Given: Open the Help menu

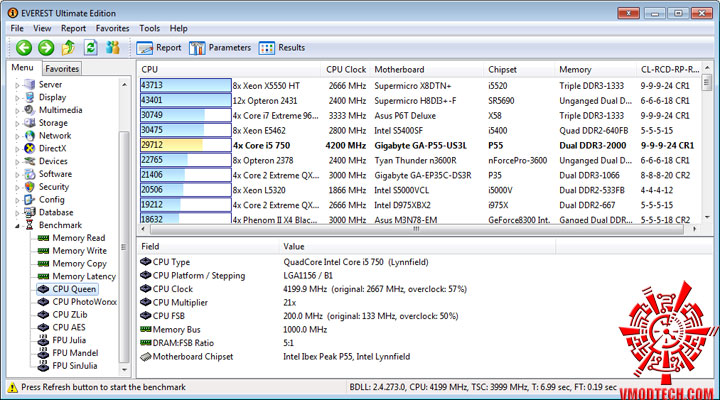Looking at the screenshot, I should (179, 28).
